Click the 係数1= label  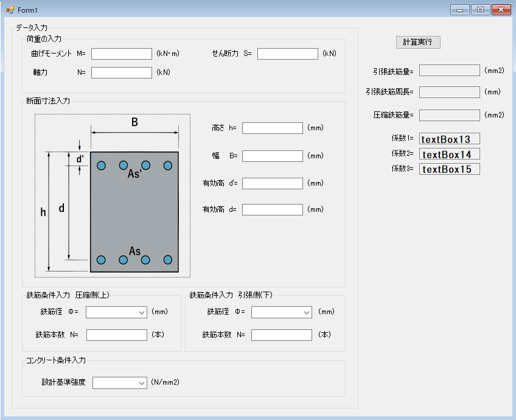[402, 138]
